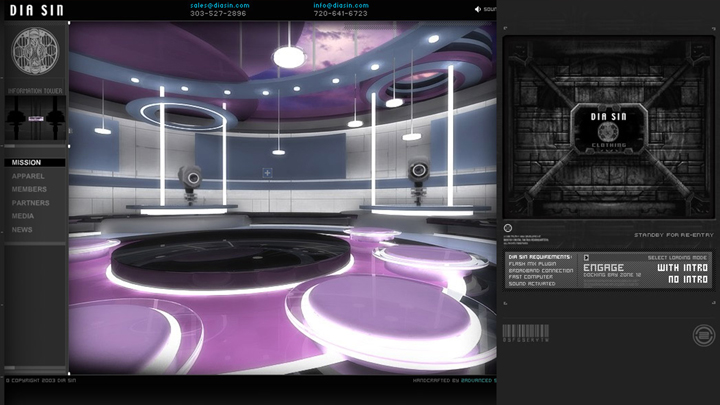720x405 pixels.
Task: Click STANDBY FOR RE-ENTRY text
Action: pyautogui.click(x=674, y=235)
